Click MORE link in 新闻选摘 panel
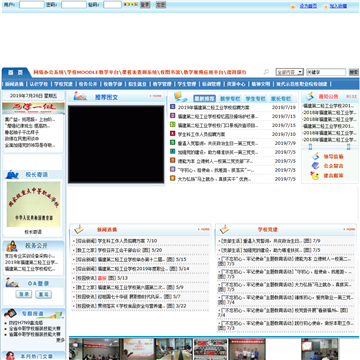Screen dimensions: 360x360 coord(204,229)
